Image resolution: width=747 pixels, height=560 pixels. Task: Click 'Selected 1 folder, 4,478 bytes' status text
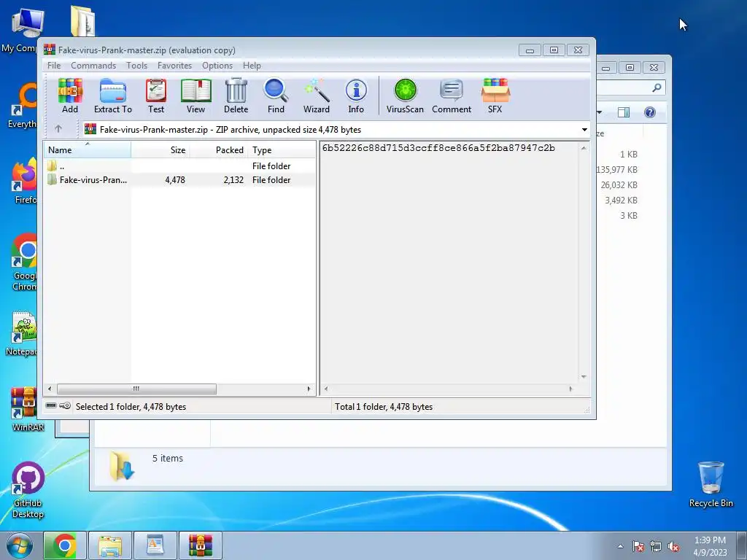click(x=131, y=407)
